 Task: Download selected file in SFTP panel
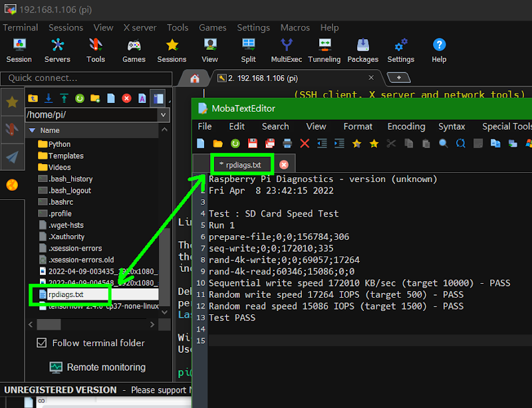(x=49, y=98)
